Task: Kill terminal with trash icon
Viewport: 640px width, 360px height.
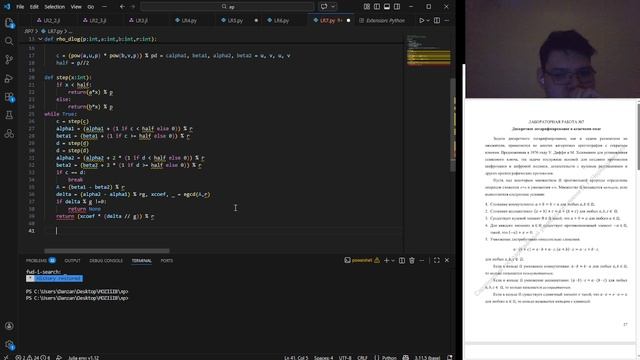Action: click(x=412, y=260)
